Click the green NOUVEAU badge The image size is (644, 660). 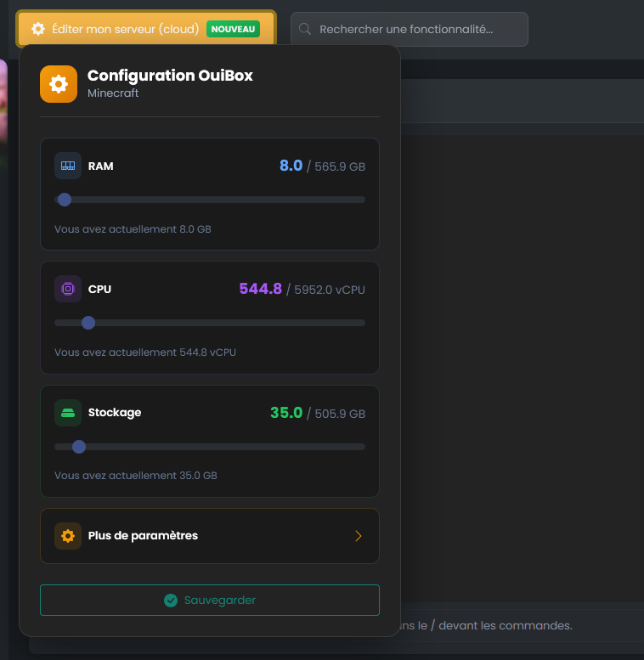click(233, 29)
